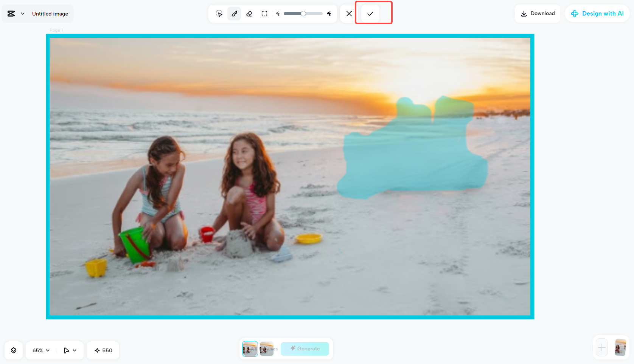Adjust the brush size slider handle
The height and width of the screenshot is (364, 634).
[303, 14]
